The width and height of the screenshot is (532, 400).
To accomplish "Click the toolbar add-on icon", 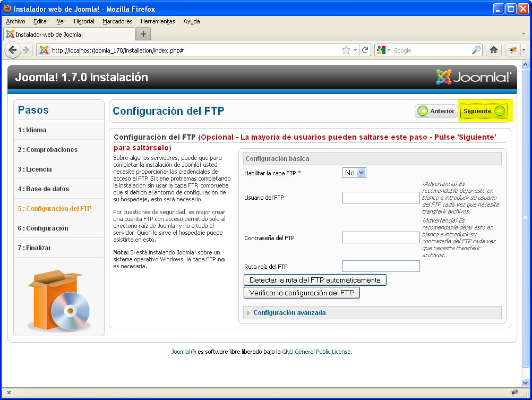I will point(513,50).
